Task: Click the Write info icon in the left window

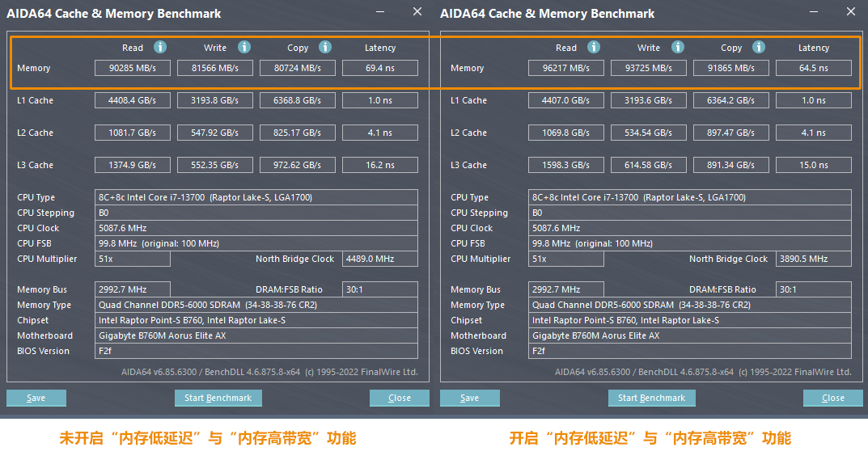Action: [244, 48]
